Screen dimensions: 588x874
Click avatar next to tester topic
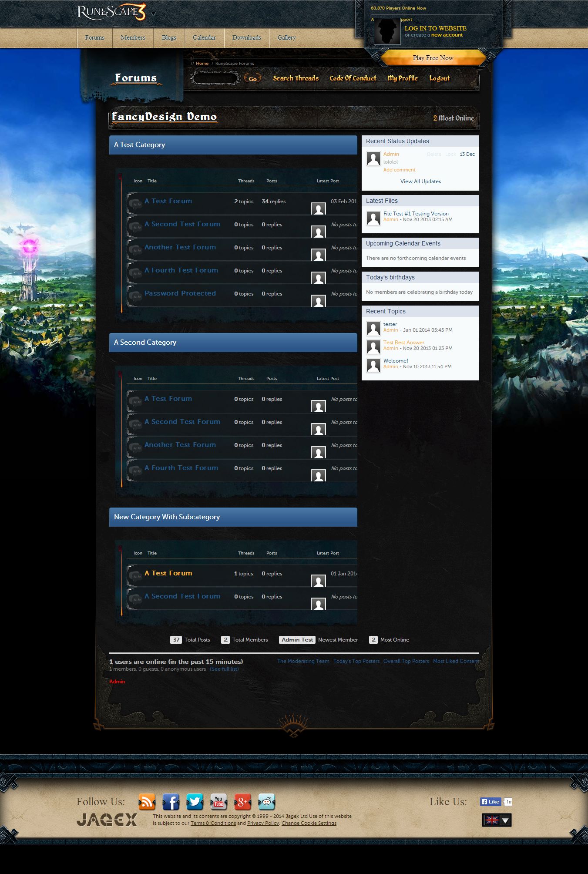tap(373, 329)
